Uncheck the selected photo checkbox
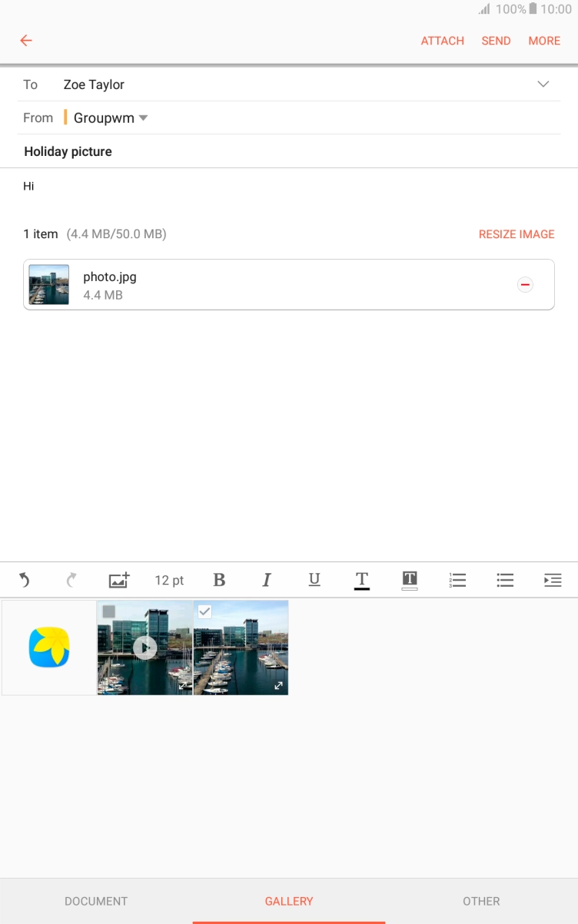The image size is (578, 924). 204,611
